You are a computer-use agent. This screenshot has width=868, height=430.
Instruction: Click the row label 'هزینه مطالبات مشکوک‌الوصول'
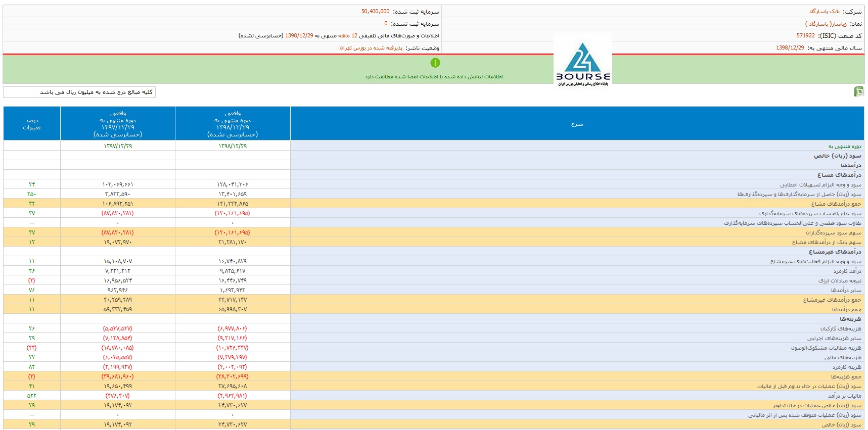click(x=826, y=348)
